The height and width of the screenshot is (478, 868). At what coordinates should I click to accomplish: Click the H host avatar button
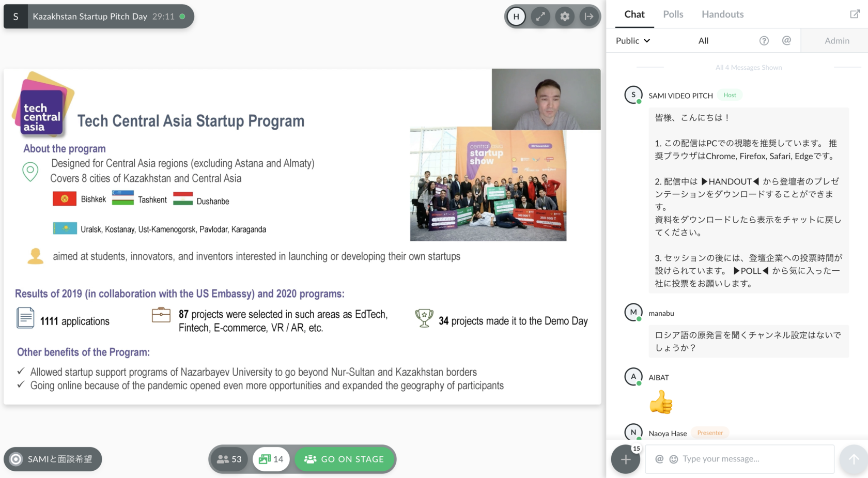pyautogui.click(x=516, y=17)
